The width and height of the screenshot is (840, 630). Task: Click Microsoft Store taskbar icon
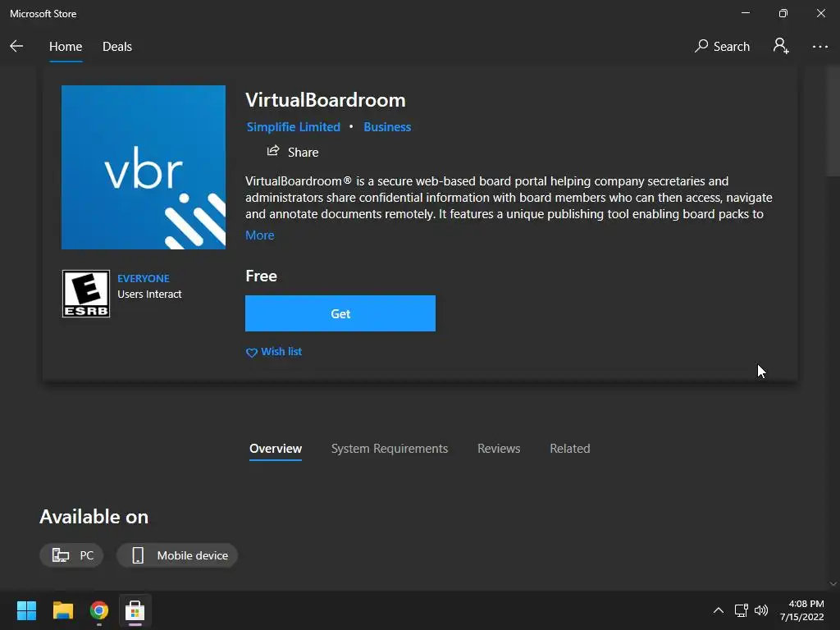click(x=135, y=610)
